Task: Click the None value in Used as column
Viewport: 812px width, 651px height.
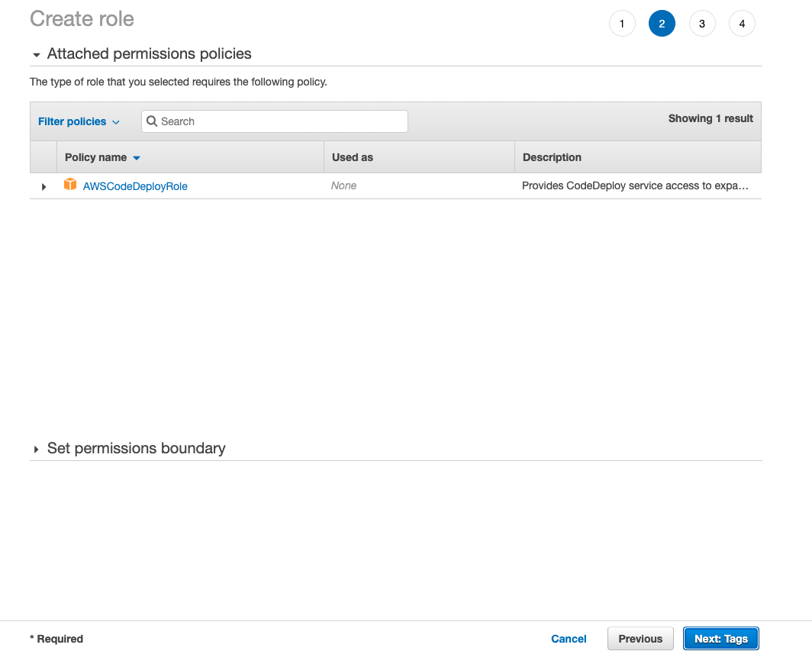Action: [343, 185]
